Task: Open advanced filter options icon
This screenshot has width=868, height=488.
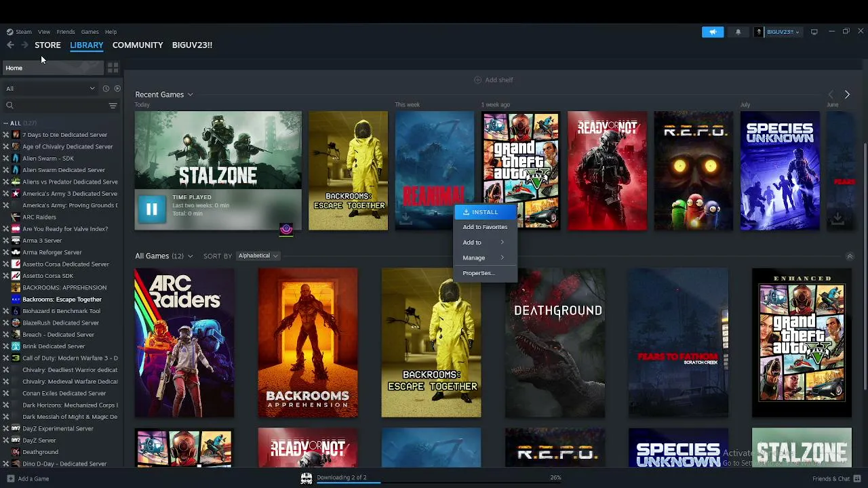Action: point(113,106)
